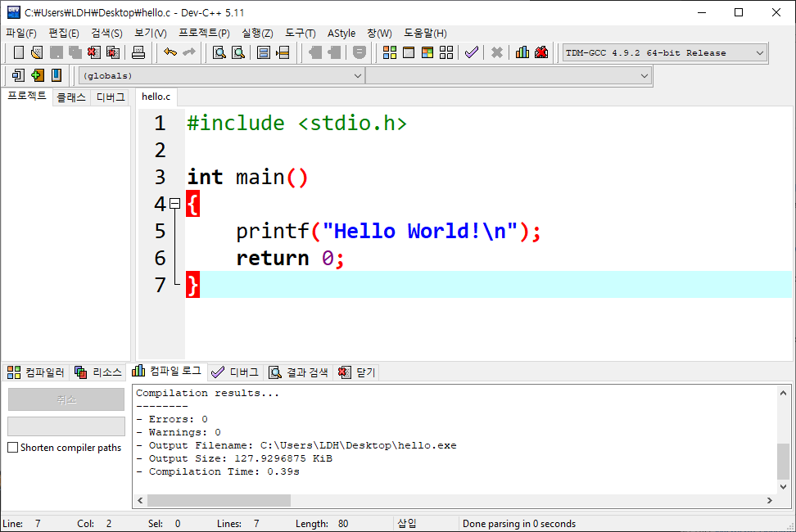This screenshot has width=796, height=532.
Task: Click the 'return 0;' code line
Action: (291, 258)
